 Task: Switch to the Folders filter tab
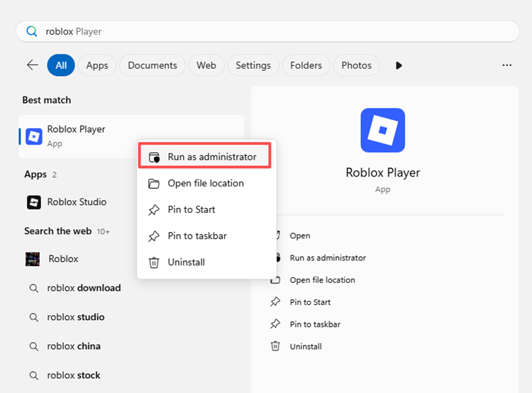(306, 65)
